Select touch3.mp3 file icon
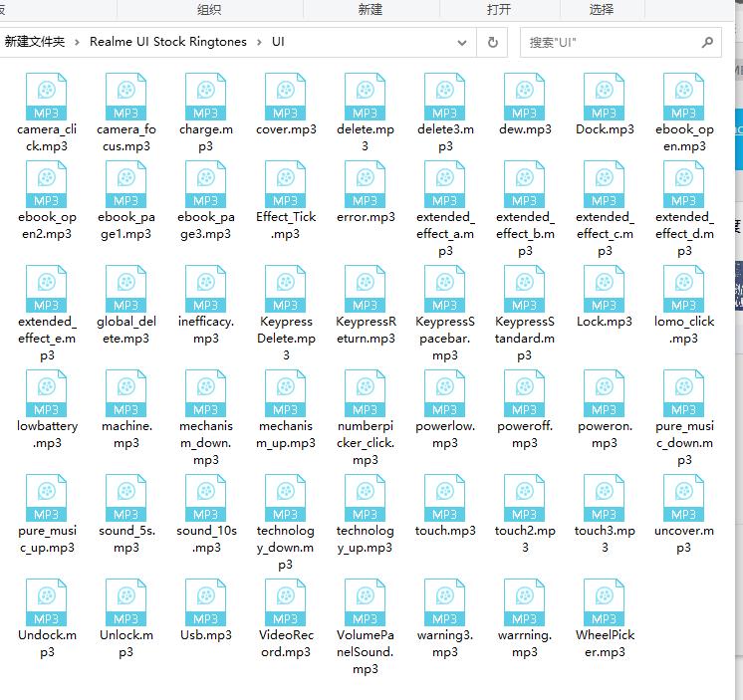 pos(604,498)
